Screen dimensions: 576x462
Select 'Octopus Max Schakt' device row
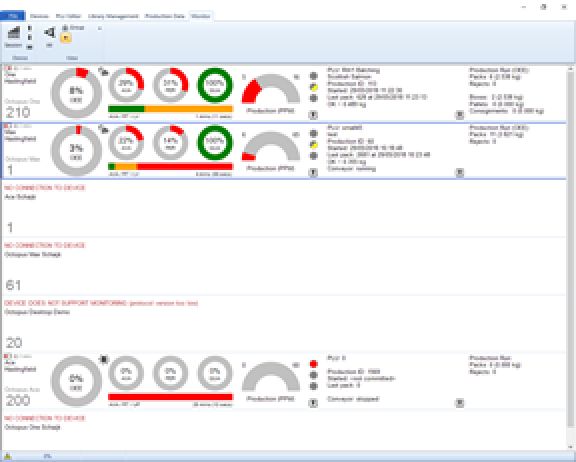[x=284, y=266]
